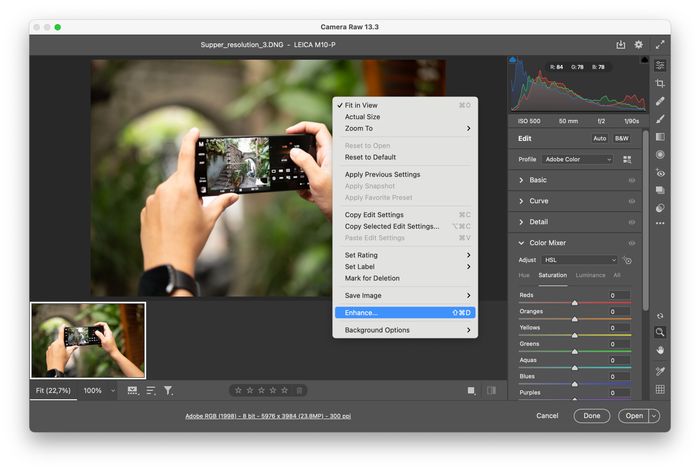Toggle Fit in View checked option
700x471 pixels.
pos(405,105)
